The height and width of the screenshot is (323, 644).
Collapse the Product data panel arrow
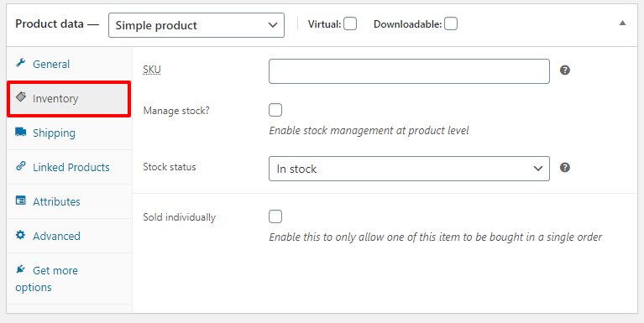pos(623,23)
